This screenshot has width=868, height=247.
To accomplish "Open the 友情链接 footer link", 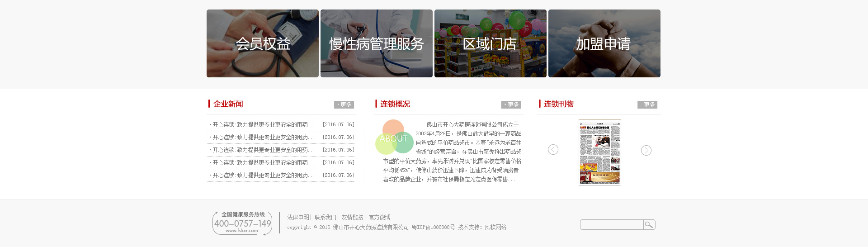I will point(353,217).
